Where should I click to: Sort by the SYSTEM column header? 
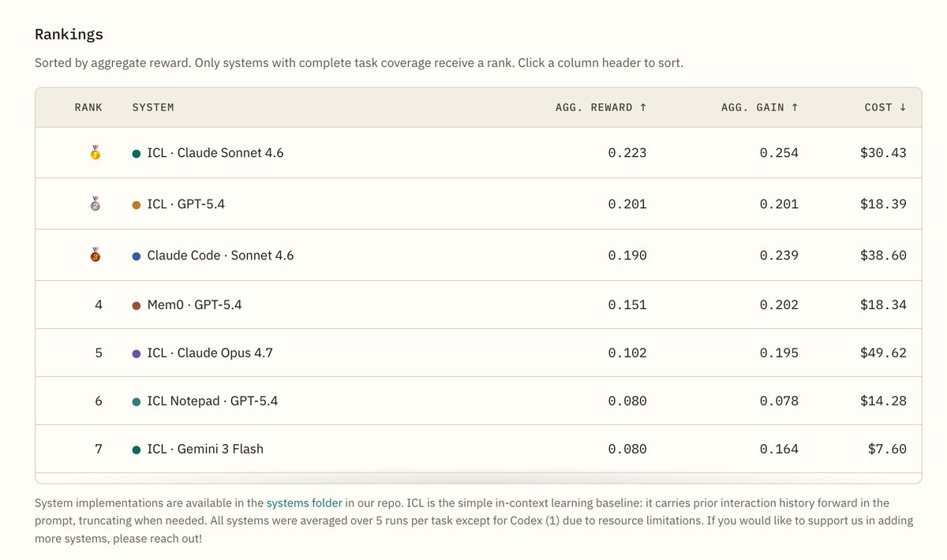153,107
